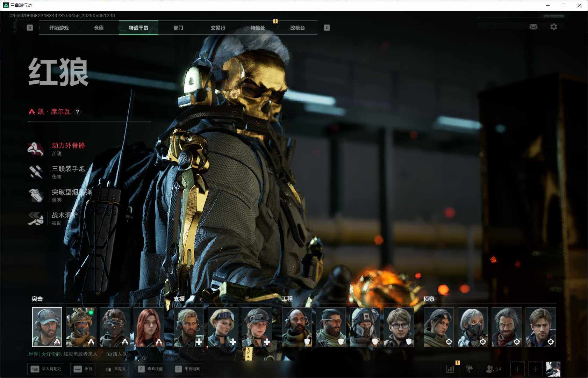The image size is (588, 378).
Task: Select the 三联装手炮 skill icon
Action: pos(35,172)
